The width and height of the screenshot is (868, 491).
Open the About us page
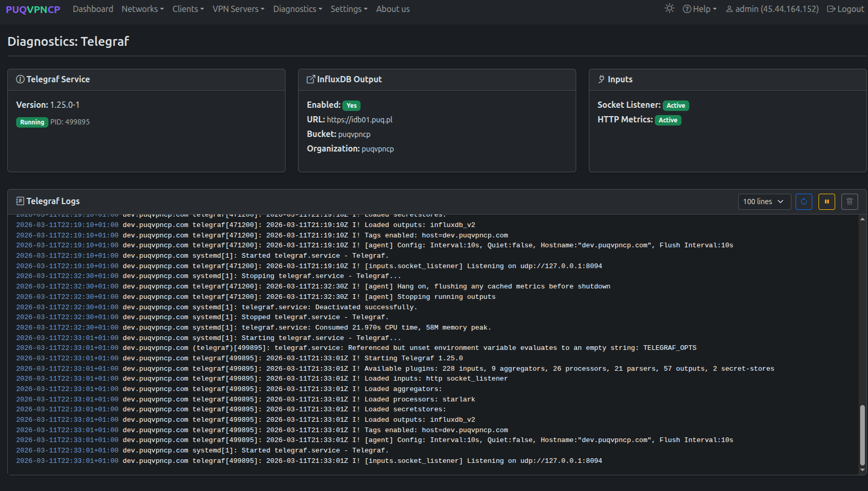[x=393, y=9]
